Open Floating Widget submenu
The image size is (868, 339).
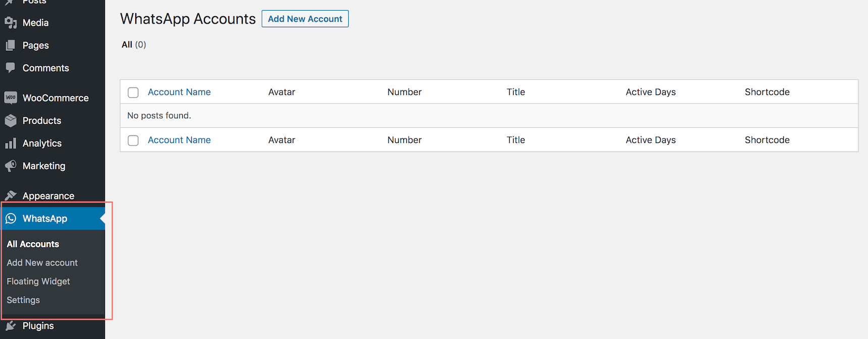38,281
